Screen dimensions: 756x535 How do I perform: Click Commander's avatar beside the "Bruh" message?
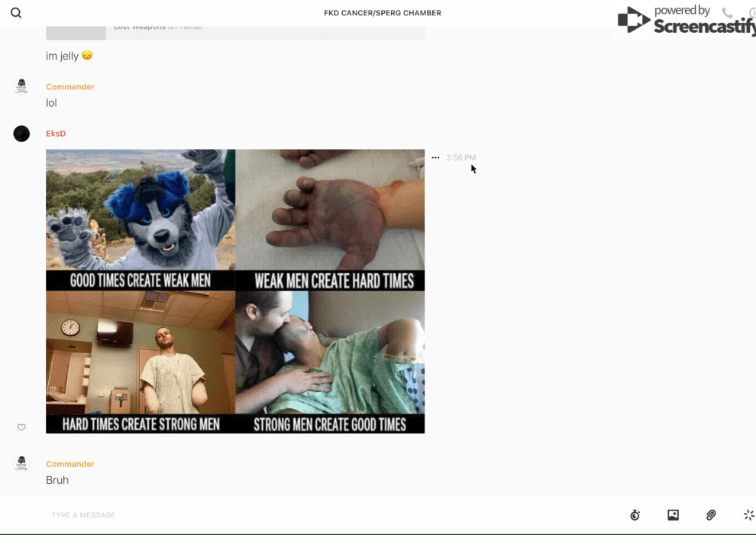(x=21, y=464)
